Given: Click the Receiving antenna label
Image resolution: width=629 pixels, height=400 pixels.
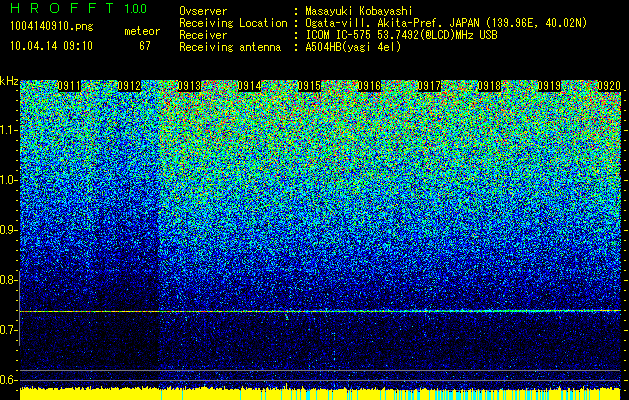Looking at the screenshot, I should tap(230, 47).
